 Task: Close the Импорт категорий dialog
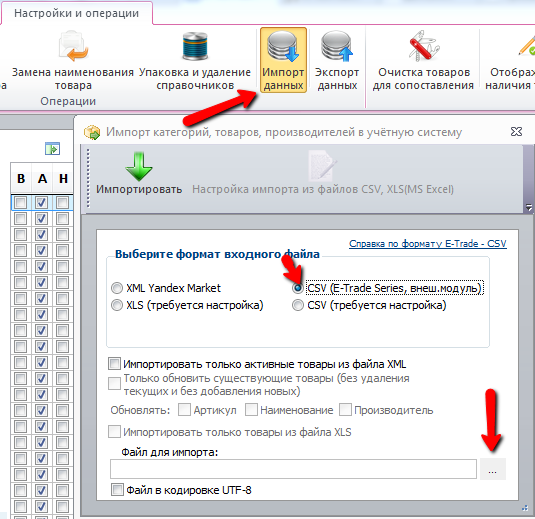point(516,132)
